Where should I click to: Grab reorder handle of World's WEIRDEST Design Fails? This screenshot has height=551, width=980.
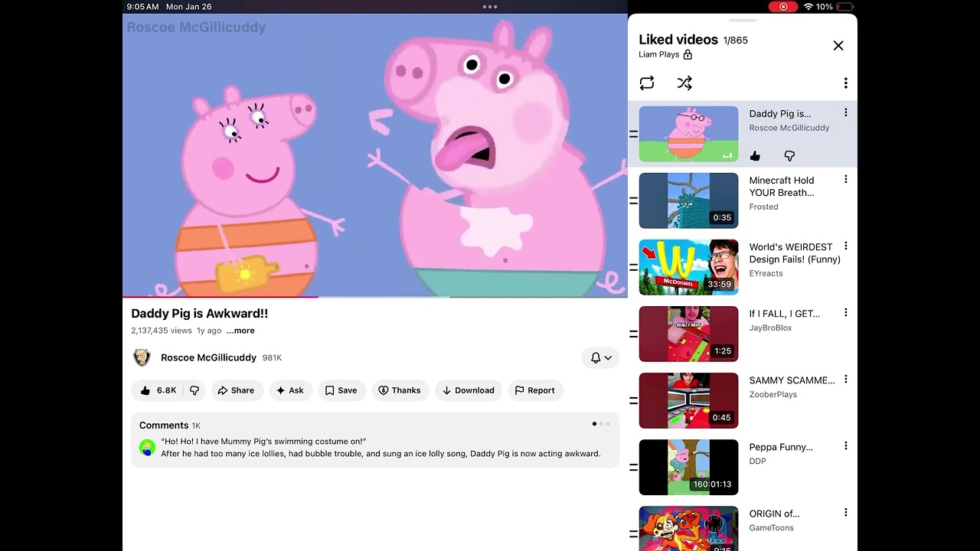point(633,267)
